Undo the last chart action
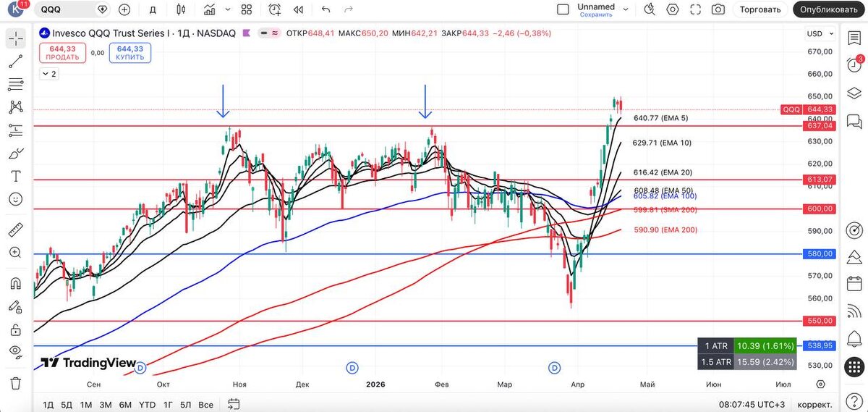The height and width of the screenshot is (412, 868). pos(325,9)
